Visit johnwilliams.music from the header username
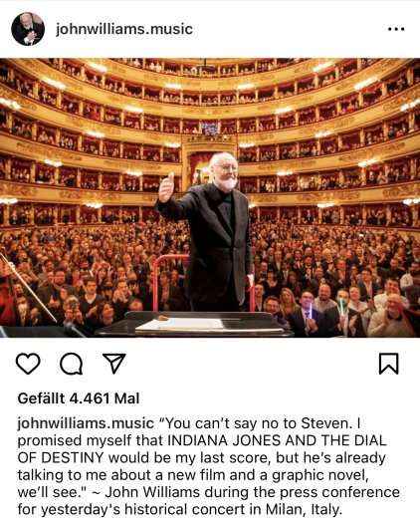 [x=124, y=29]
